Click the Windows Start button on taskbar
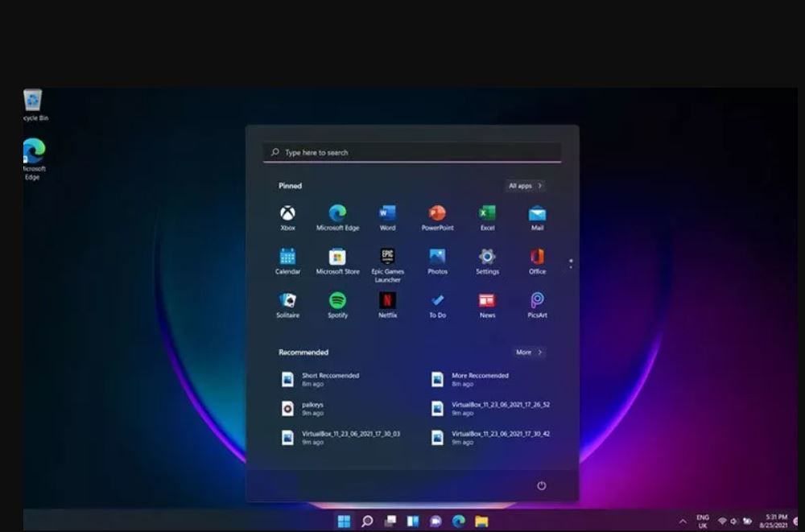 tap(344, 522)
